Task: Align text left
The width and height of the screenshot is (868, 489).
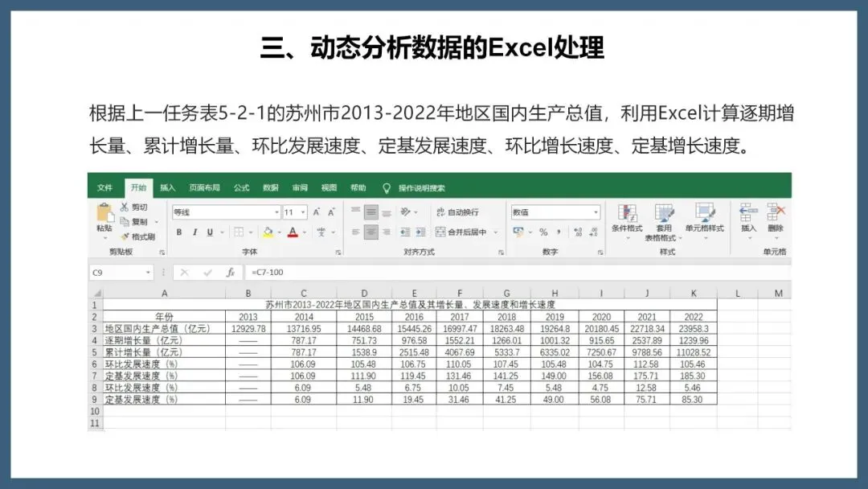Action: coord(355,232)
